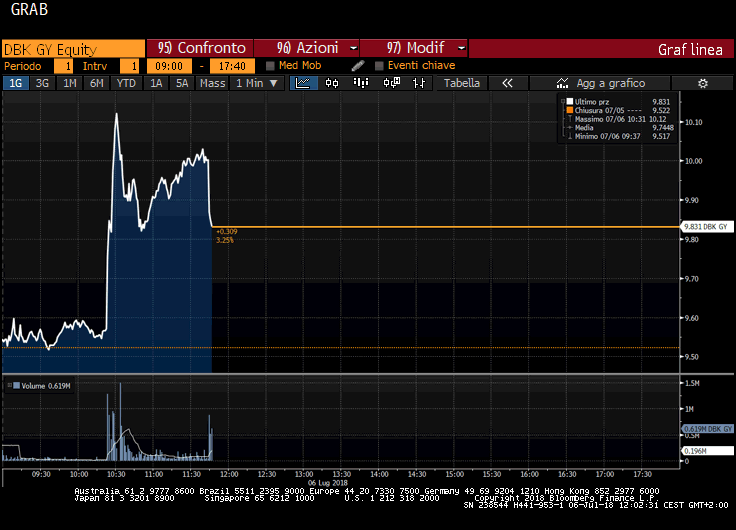Click the chart icon beside Agg a grafico

pos(562,83)
